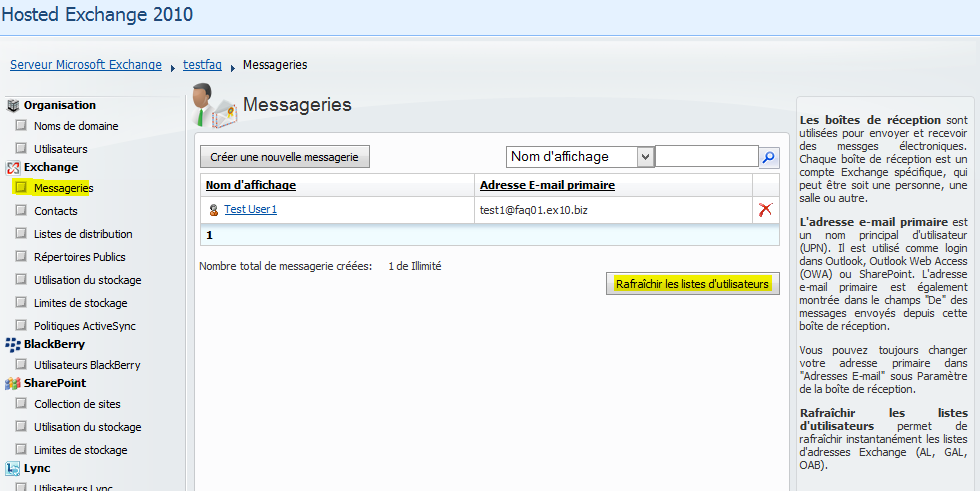Image resolution: width=980 pixels, height=491 pixels.
Task: Click the Organisation section icon
Action: coord(14,105)
